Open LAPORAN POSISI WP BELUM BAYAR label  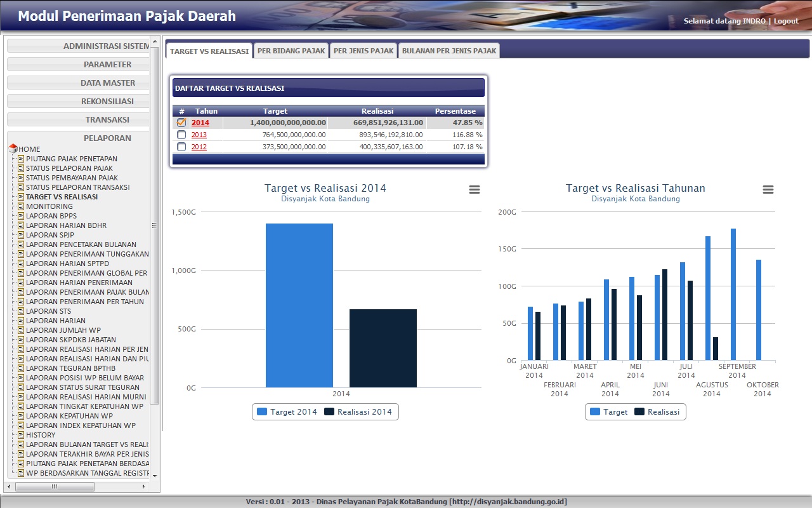(x=85, y=378)
